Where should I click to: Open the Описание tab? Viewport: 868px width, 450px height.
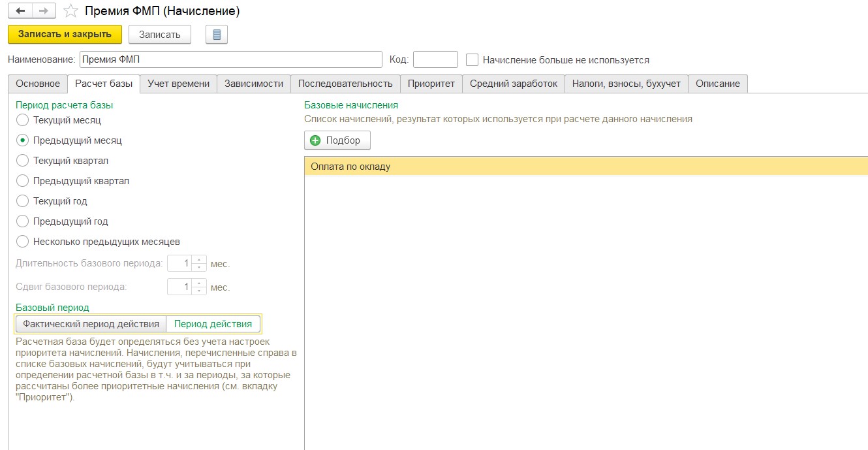[x=718, y=84]
